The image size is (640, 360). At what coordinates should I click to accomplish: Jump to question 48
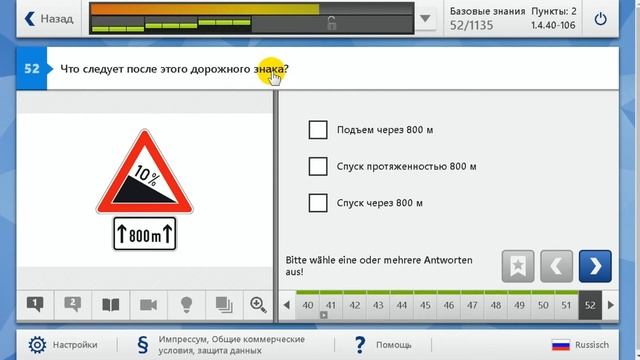pos(496,305)
